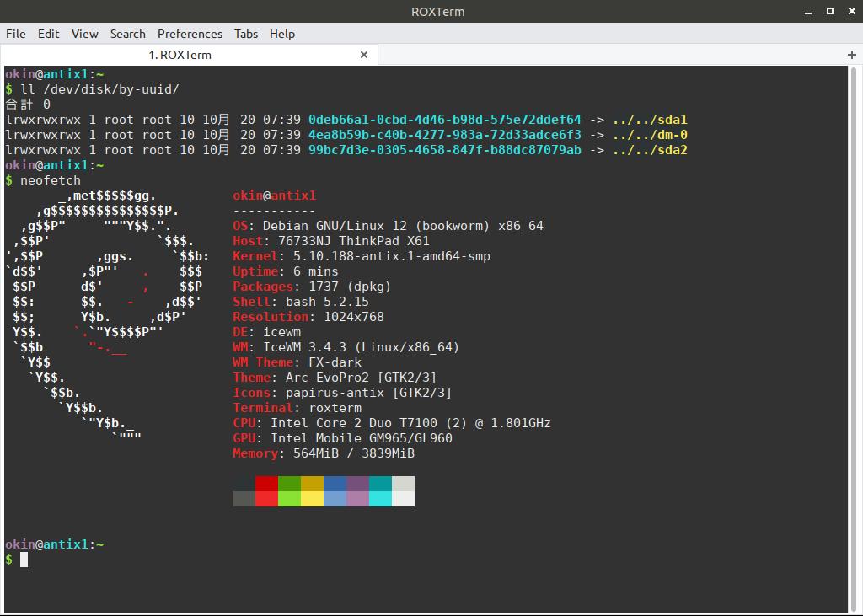Click the Memory value '564MiB / 3839MiB'

(x=353, y=453)
